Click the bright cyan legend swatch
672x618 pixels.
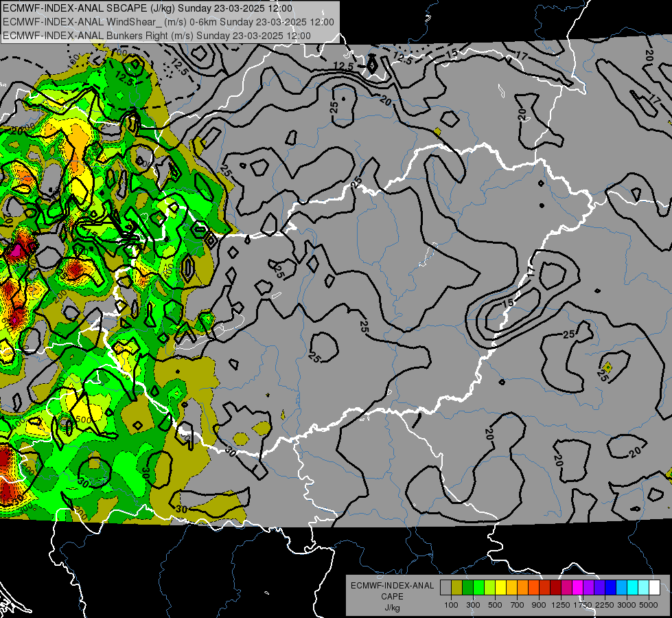click(x=633, y=588)
